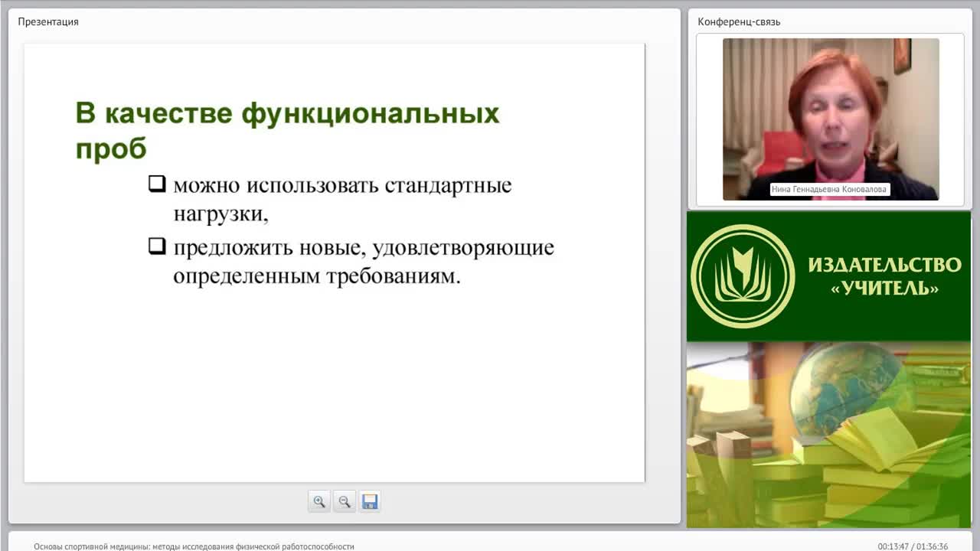Click the books and globe image
Image resolution: width=980 pixels, height=551 pixels.
pos(828,435)
